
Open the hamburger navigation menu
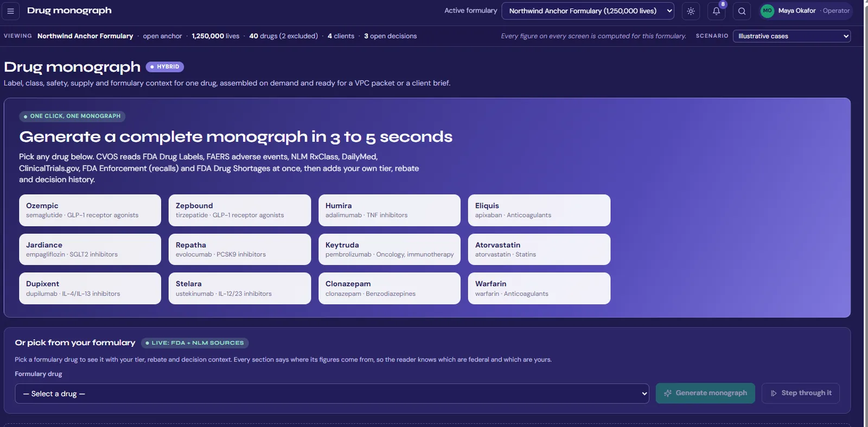coord(10,11)
